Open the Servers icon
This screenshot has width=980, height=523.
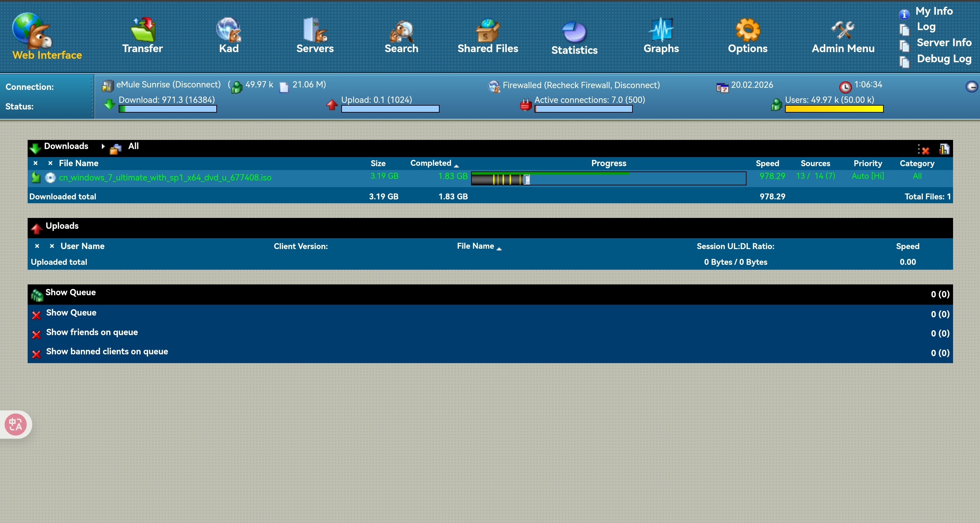tap(315, 30)
